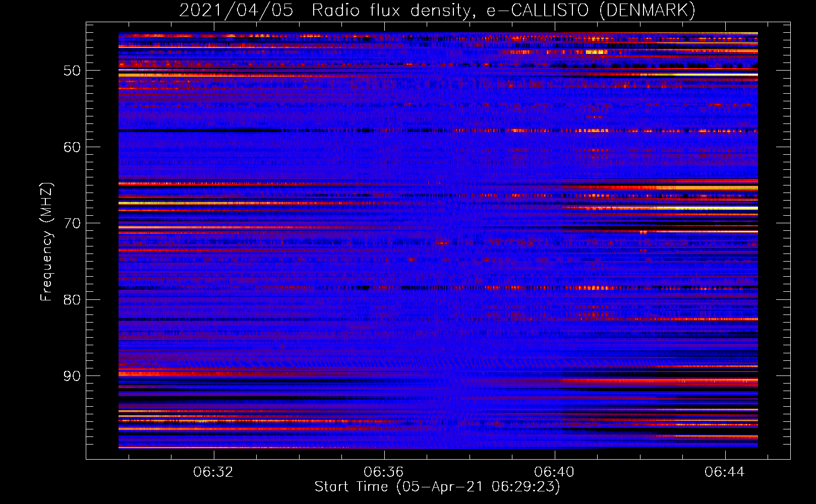This screenshot has width=816, height=504.
Task: Click the '60' frequency tick label
Action: click(x=72, y=147)
